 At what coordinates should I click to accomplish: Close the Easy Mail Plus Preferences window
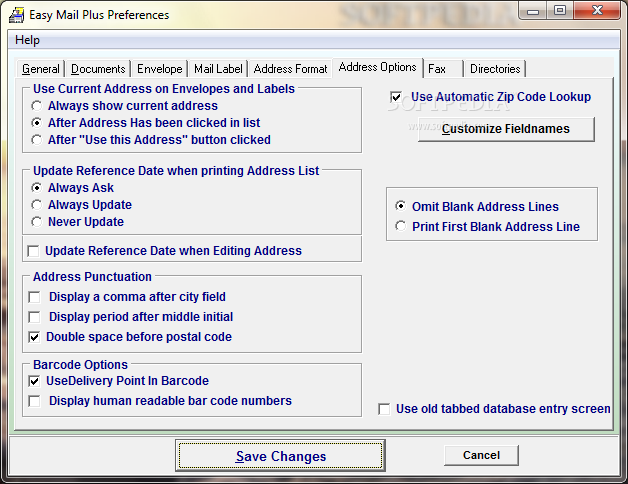(x=597, y=10)
